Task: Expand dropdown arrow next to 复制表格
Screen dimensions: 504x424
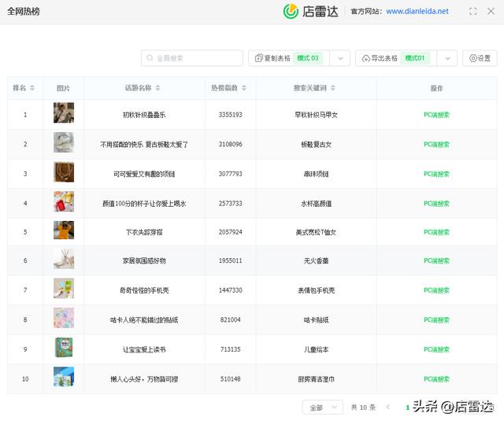Action: 339,58
